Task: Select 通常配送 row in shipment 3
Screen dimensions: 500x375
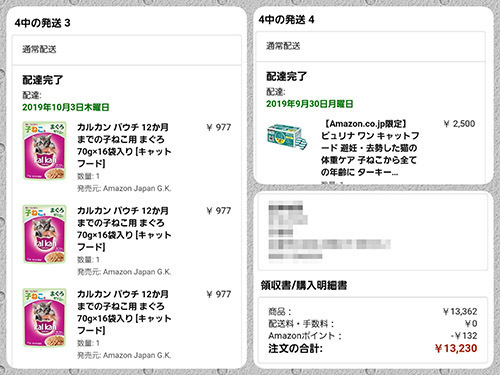Action: pyautogui.click(x=127, y=50)
